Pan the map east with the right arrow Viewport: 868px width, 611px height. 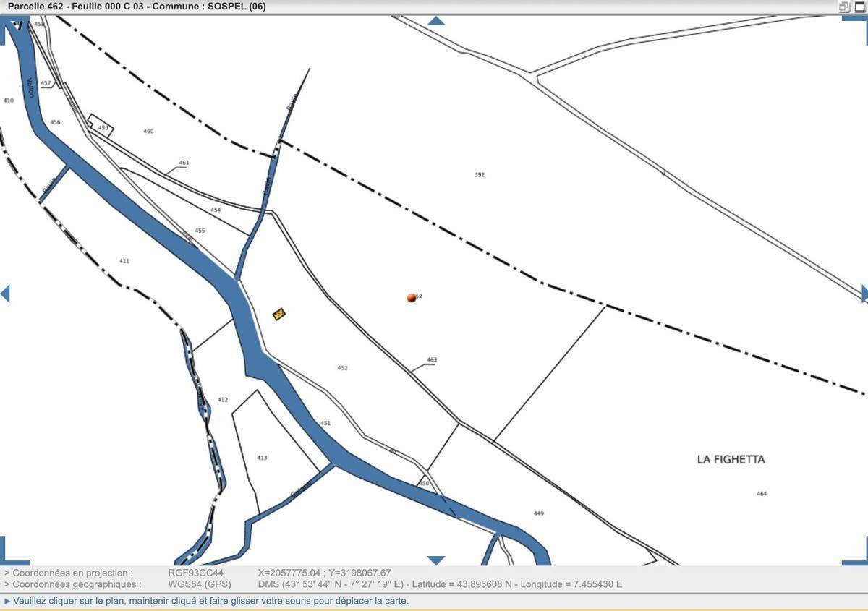(864, 294)
